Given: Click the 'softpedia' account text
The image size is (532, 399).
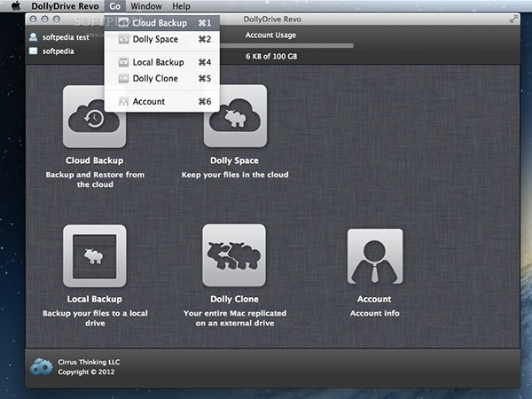Looking at the screenshot, I should pos(58,51).
